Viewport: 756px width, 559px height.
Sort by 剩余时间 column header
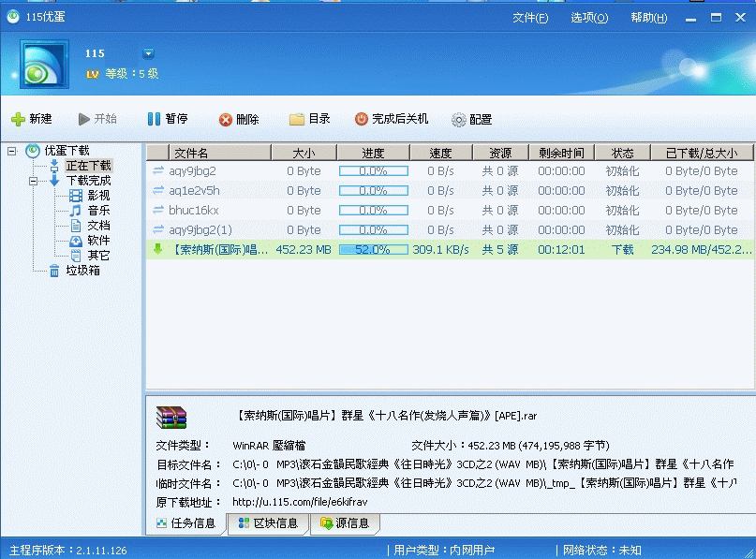pos(562,153)
